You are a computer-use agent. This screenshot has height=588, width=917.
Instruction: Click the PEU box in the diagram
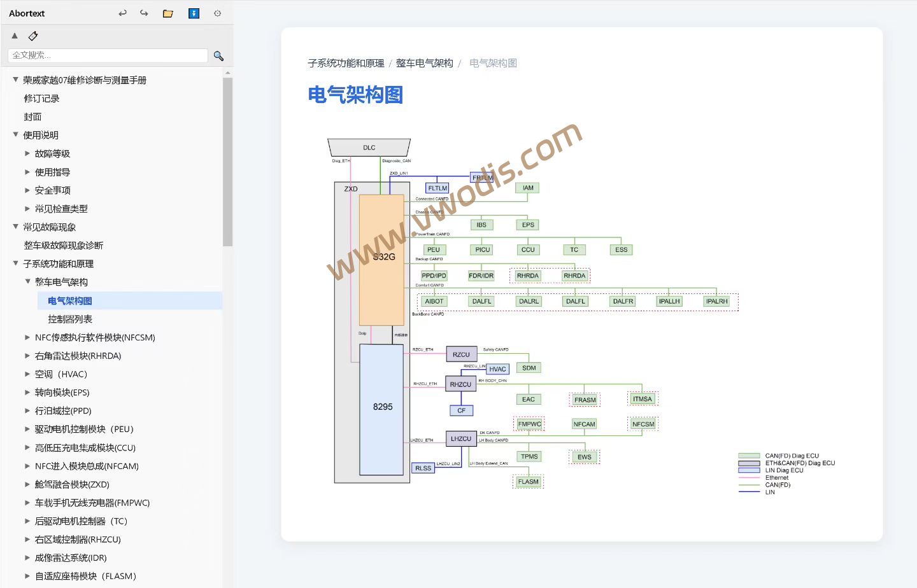434,250
